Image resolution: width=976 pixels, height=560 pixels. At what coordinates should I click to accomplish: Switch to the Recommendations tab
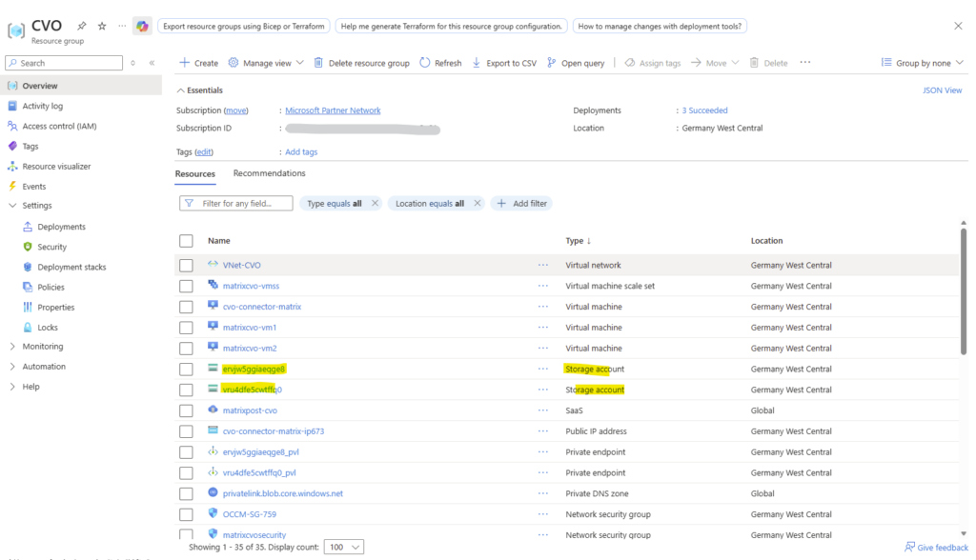click(x=269, y=173)
